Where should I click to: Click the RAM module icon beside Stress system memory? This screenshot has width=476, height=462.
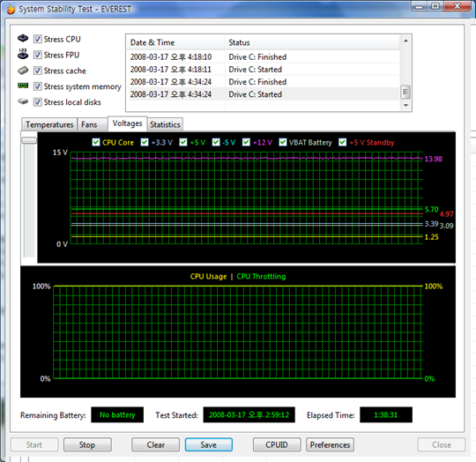23,86
